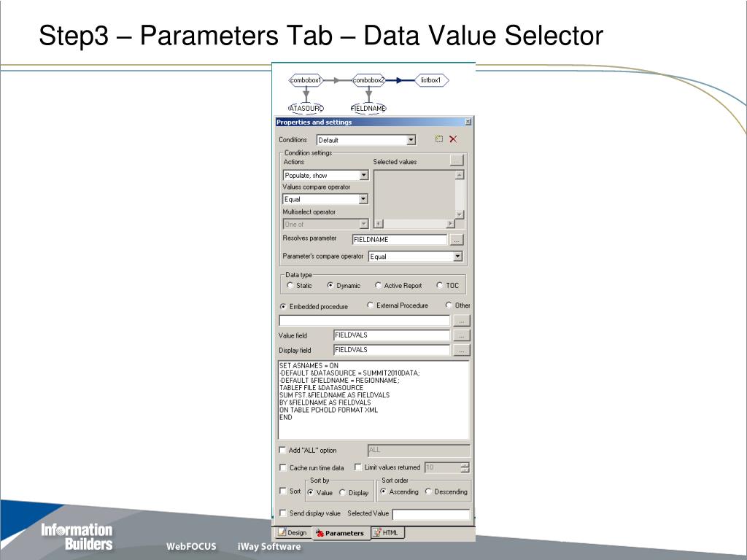Select the listbox1 node in diagram
Viewport: 747px width, 560px height.
click(x=431, y=80)
